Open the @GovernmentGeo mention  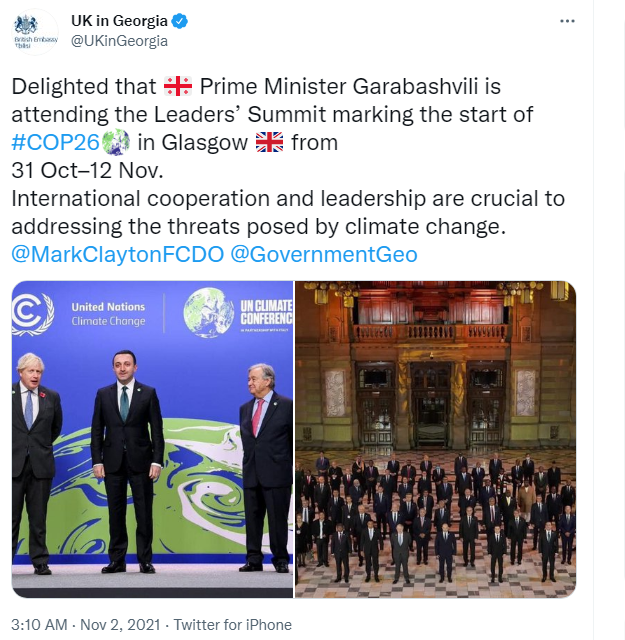(324, 254)
